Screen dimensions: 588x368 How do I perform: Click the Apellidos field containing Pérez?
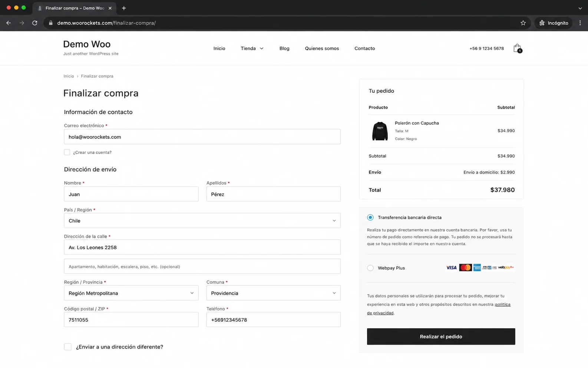274,194
